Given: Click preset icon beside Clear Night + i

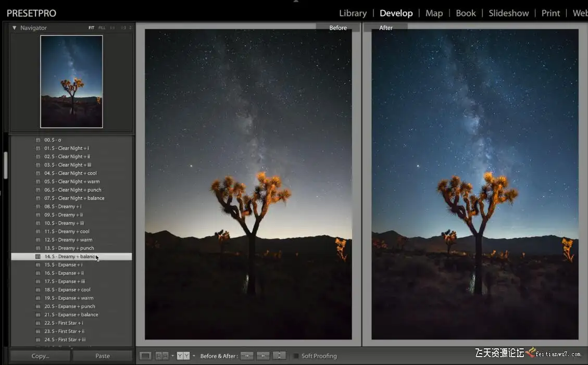Looking at the screenshot, I should click(x=38, y=148).
